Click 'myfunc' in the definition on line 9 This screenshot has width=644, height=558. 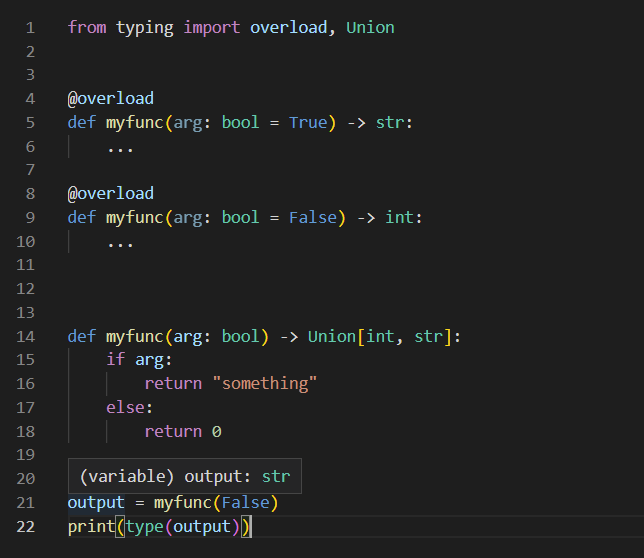pos(135,218)
